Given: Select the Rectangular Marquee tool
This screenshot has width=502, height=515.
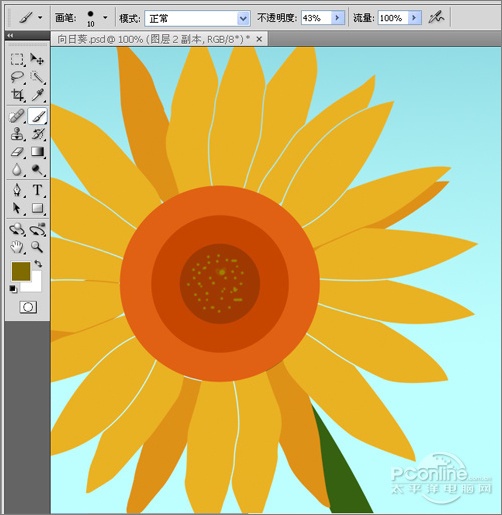Looking at the screenshot, I should click(17, 59).
